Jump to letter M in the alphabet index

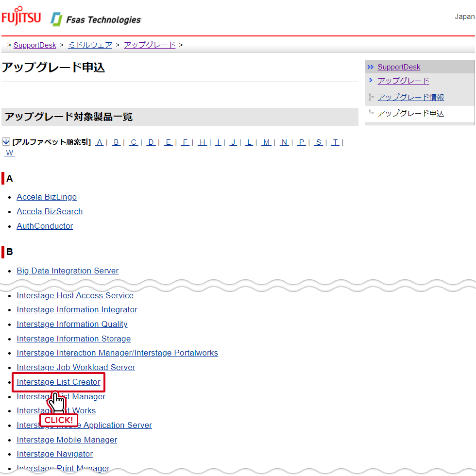point(267,142)
